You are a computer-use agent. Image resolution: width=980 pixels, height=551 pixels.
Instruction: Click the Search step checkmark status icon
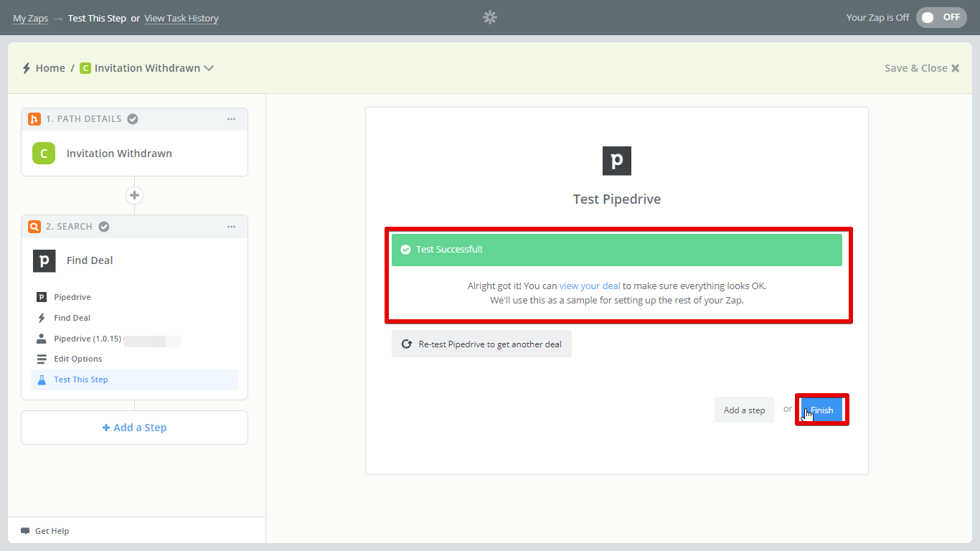tap(104, 227)
